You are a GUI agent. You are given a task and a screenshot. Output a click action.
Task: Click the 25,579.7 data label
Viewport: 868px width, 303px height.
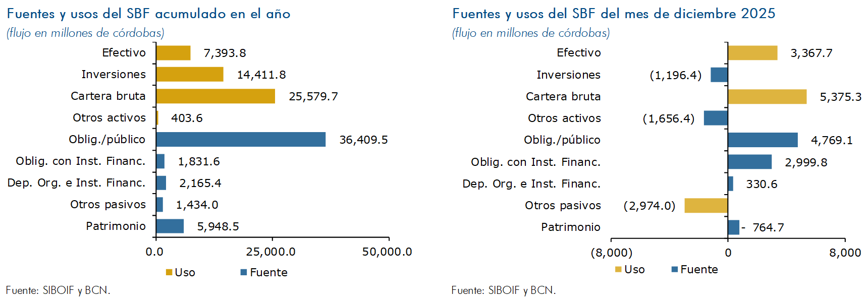[x=313, y=97]
